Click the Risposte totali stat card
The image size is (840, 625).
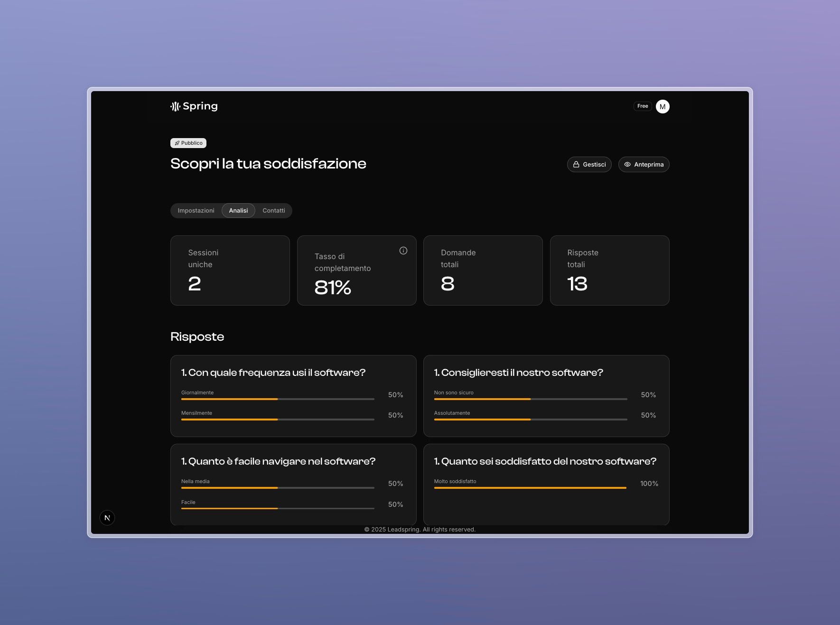[609, 271]
